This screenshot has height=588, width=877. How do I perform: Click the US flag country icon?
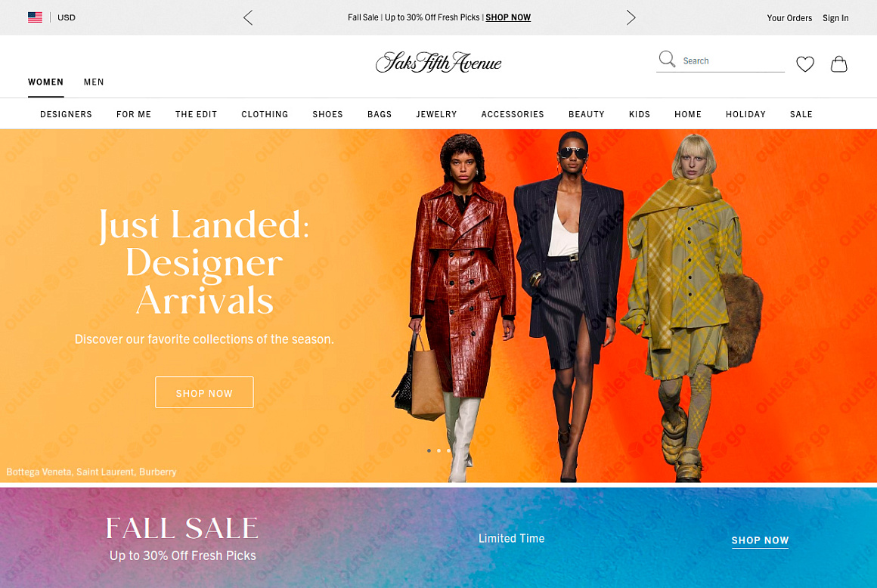(x=35, y=17)
